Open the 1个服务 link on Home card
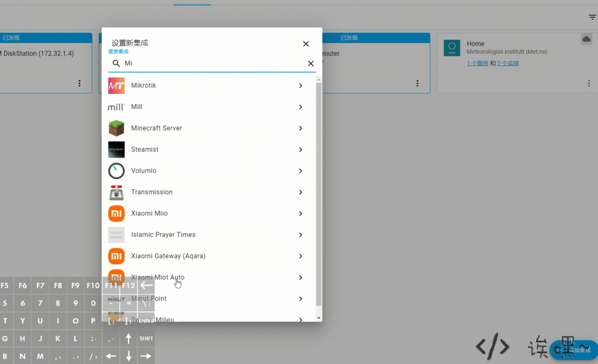 (x=477, y=63)
